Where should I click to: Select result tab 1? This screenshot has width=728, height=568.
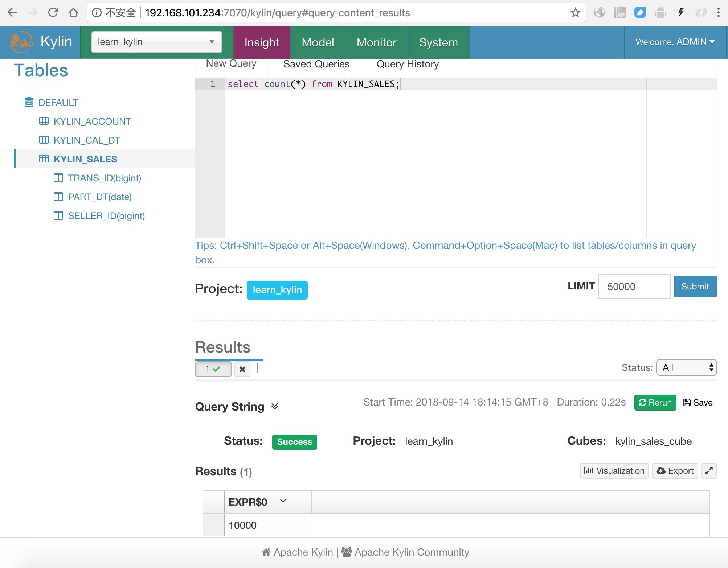point(213,369)
